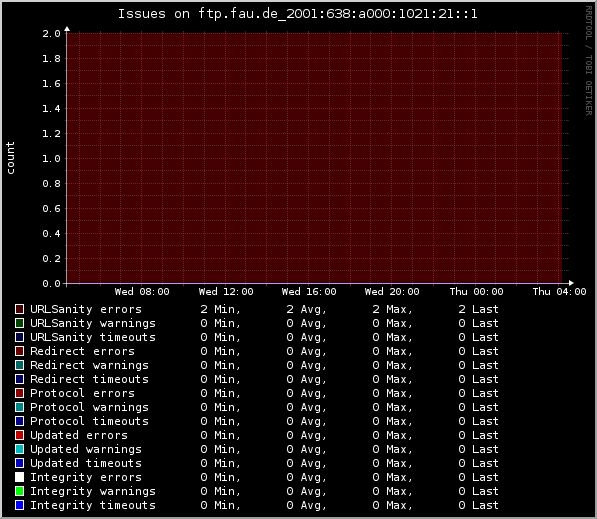
Task: Click the vertical count axis label
Action: click(x=10, y=158)
